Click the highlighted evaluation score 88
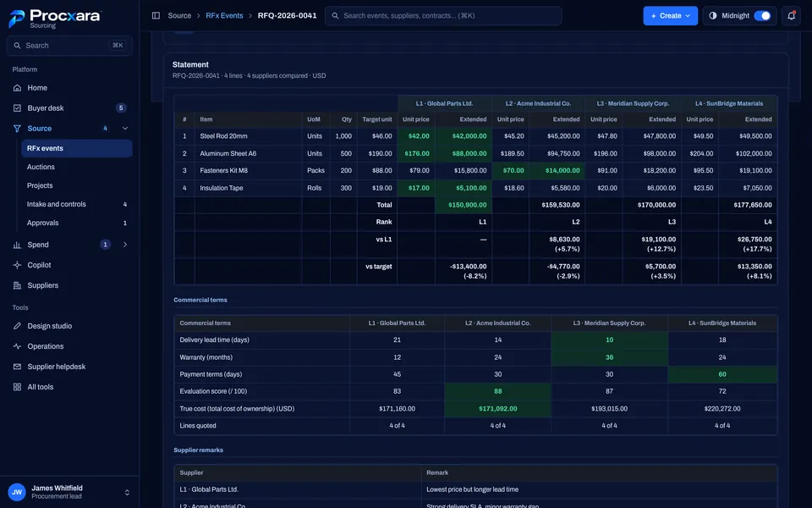 point(497,391)
